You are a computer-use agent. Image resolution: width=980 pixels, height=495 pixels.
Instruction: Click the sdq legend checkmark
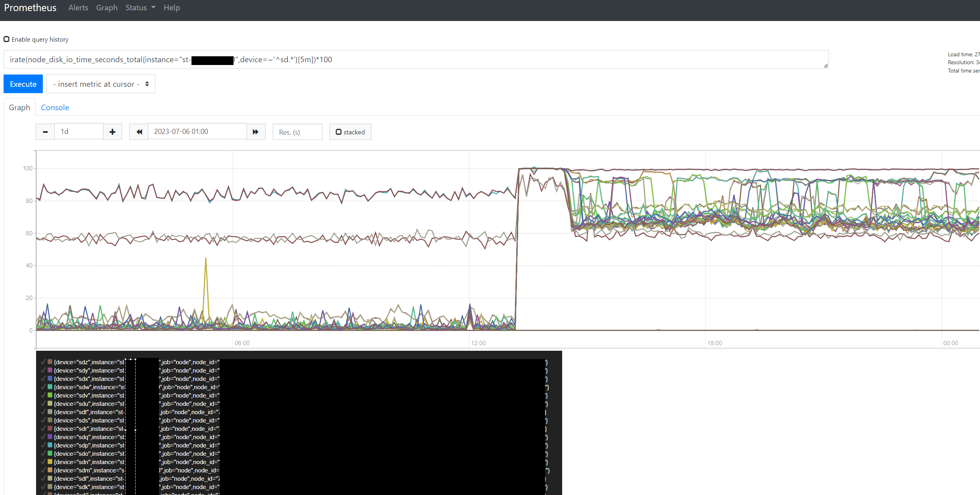pos(43,437)
